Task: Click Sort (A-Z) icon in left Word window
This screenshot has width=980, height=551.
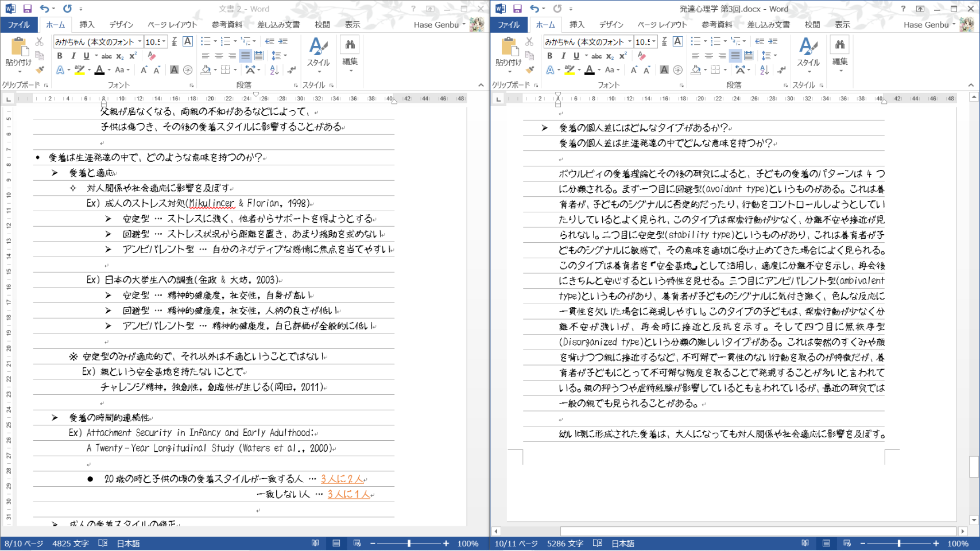Action: tap(274, 70)
